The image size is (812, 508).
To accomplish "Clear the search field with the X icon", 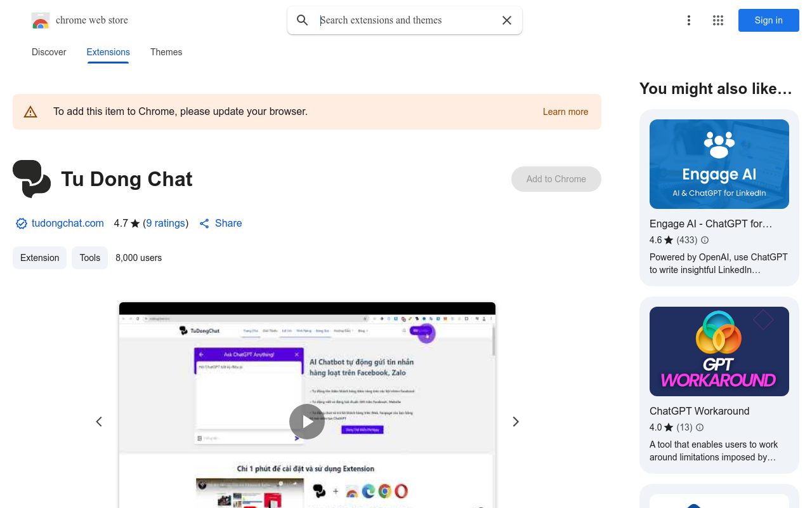I will [507, 20].
